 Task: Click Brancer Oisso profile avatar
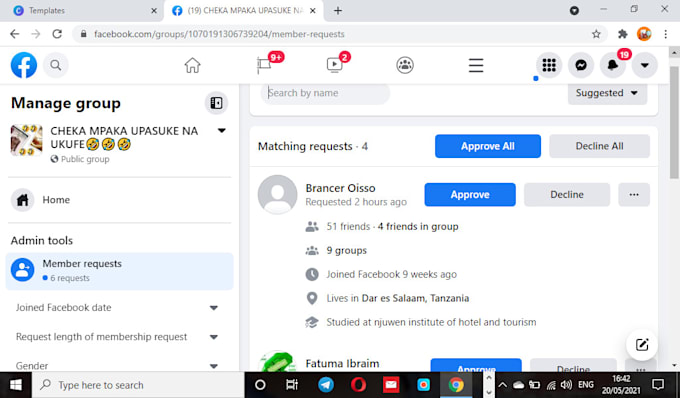tap(278, 195)
